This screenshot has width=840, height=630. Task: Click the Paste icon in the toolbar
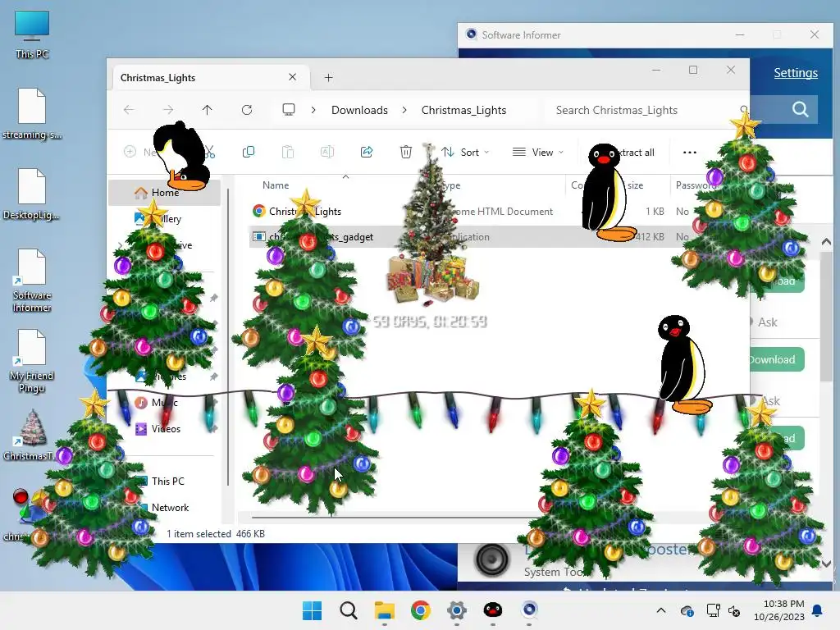point(288,152)
